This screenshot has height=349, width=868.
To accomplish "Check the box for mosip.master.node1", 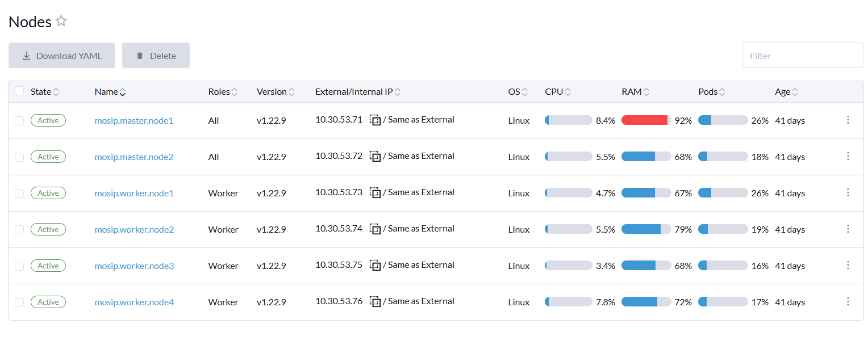I will (x=19, y=120).
